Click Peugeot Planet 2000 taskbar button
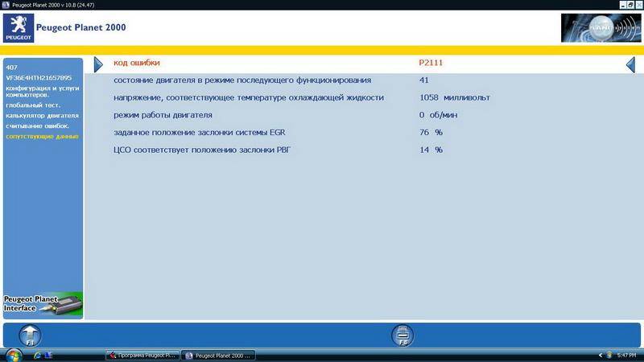Screen dimensions: 644x362 tap(218, 355)
